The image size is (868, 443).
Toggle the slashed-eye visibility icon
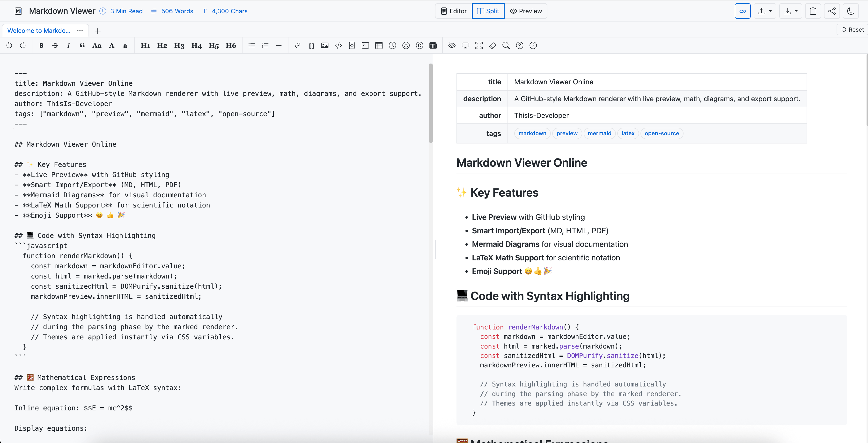pos(452,45)
